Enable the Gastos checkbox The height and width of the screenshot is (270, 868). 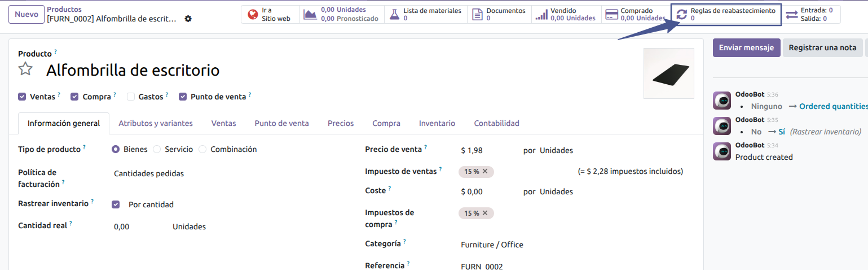[131, 97]
